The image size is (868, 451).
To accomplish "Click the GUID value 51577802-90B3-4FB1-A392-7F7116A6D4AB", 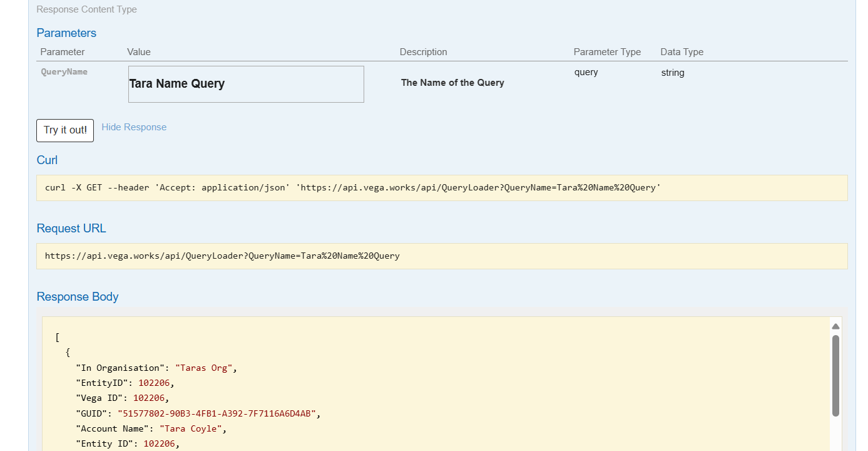I will pyautogui.click(x=217, y=414).
